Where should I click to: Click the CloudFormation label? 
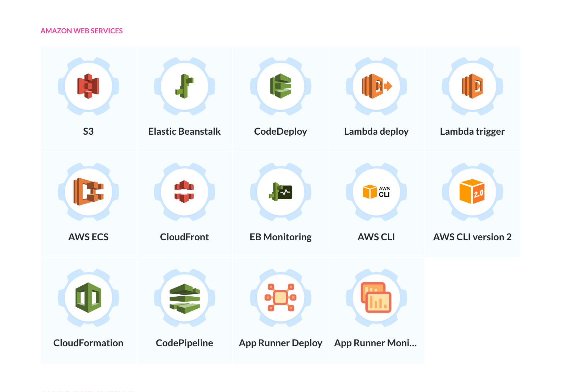click(88, 343)
